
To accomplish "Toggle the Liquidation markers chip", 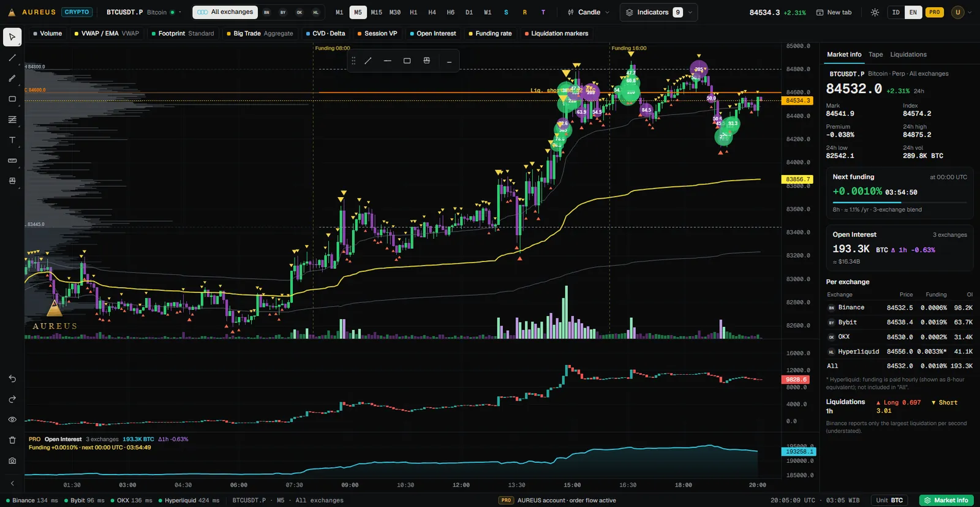I will pyautogui.click(x=556, y=34).
